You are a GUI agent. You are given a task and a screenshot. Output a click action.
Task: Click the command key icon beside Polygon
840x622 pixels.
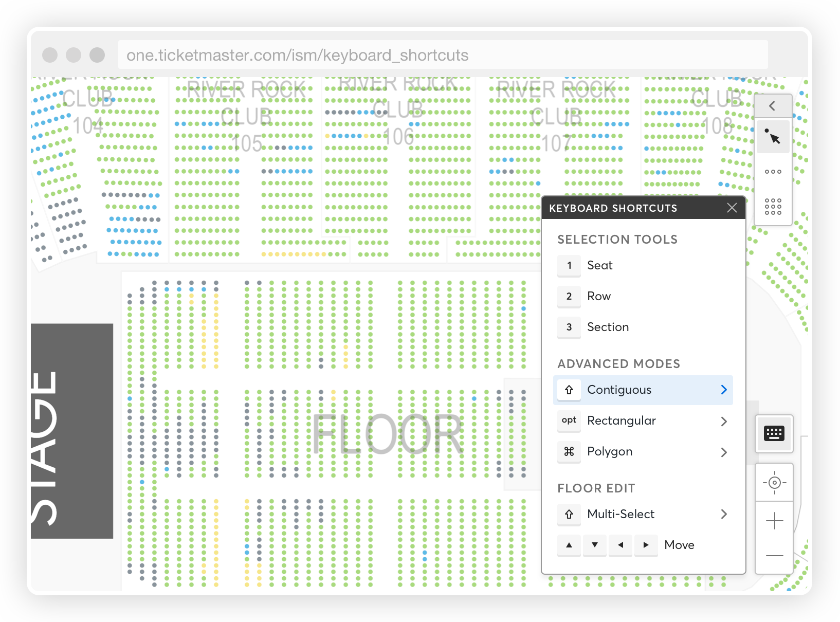point(569,452)
